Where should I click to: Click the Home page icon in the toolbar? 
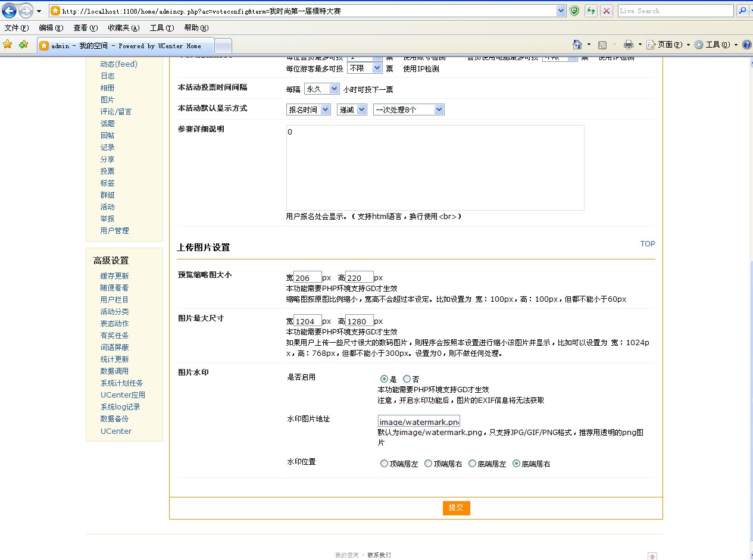tap(577, 45)
